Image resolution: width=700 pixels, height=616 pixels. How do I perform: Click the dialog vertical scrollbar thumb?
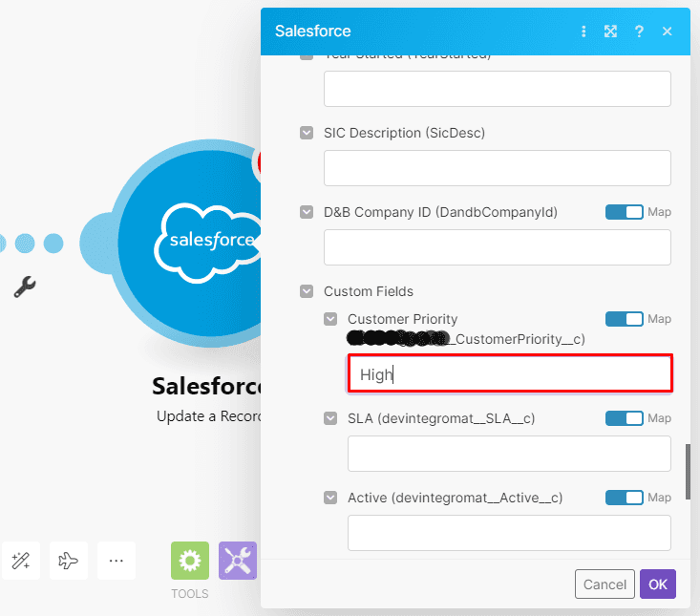click(x=688, y=472)
